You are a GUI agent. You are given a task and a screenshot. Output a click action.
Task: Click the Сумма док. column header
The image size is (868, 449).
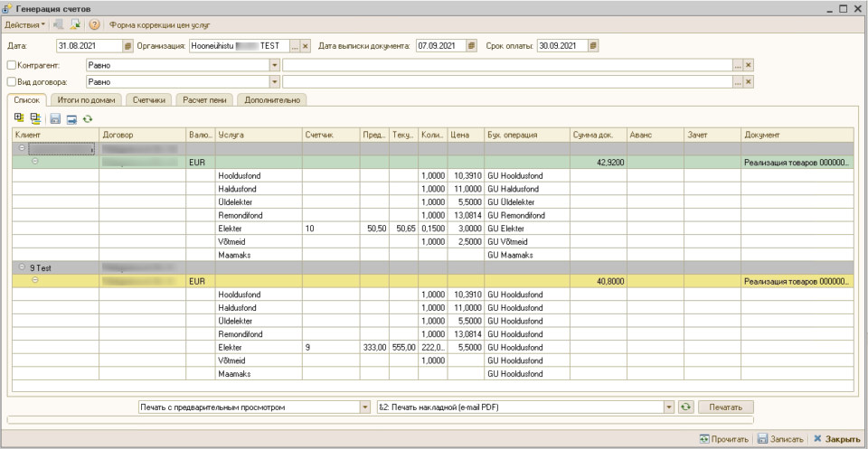598,135
